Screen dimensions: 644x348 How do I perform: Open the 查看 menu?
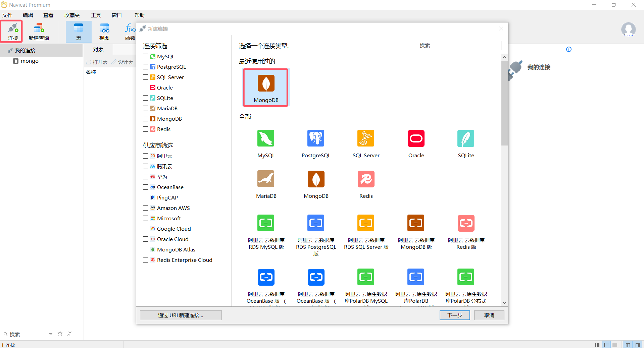48,15
